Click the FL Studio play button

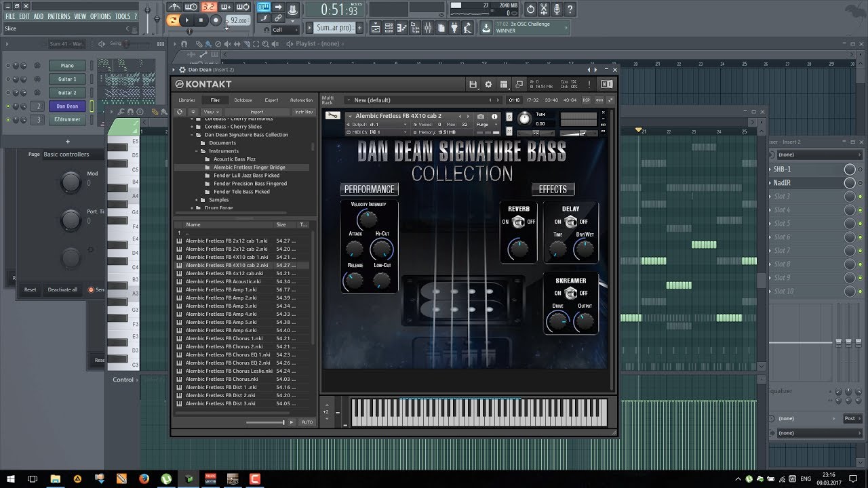click(x=187, y=20)
